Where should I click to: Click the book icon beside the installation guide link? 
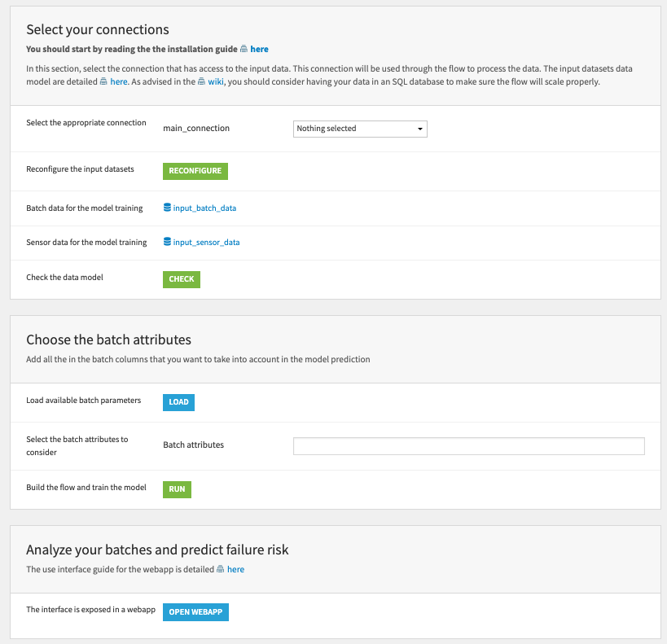tap(244, 49)
